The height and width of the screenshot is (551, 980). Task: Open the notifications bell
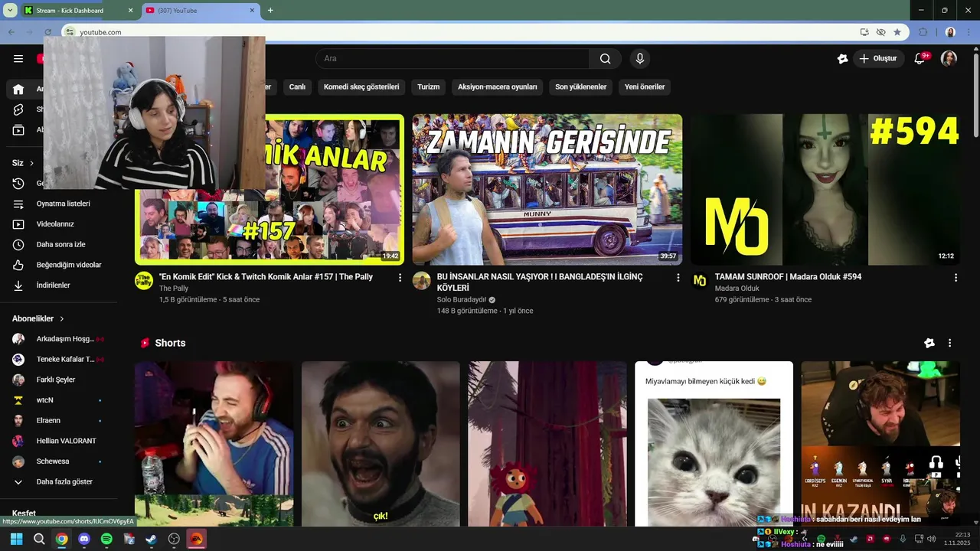click(x=921, y=59)
